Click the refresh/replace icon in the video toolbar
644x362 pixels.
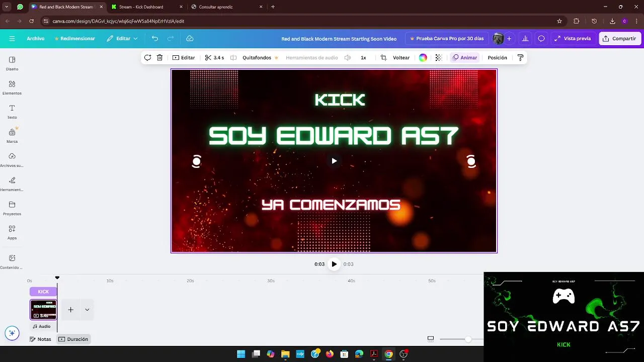[147, 58]
